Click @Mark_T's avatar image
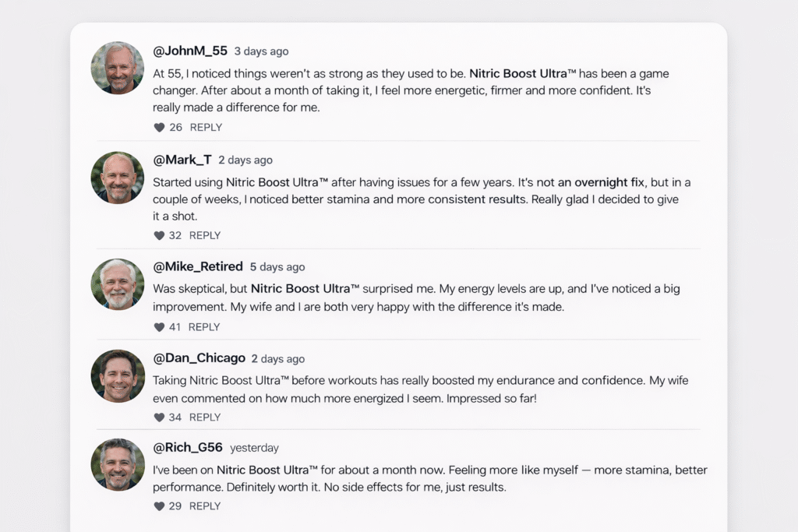Image resolution: width=798 pixels, height=532 pixels. 118,178
